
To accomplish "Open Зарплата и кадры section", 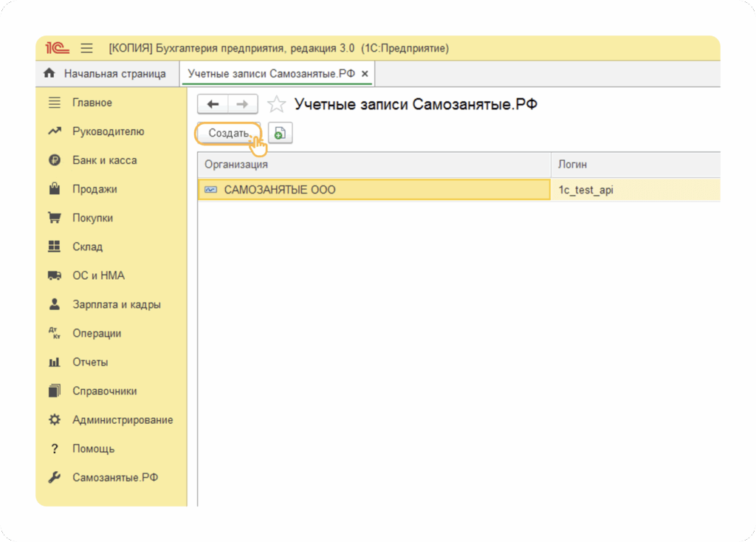I will 116,304.
